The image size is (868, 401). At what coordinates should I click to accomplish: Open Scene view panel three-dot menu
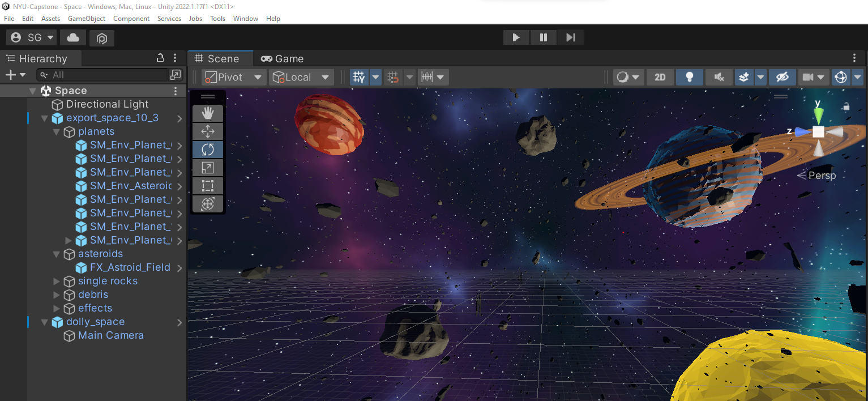854,58
